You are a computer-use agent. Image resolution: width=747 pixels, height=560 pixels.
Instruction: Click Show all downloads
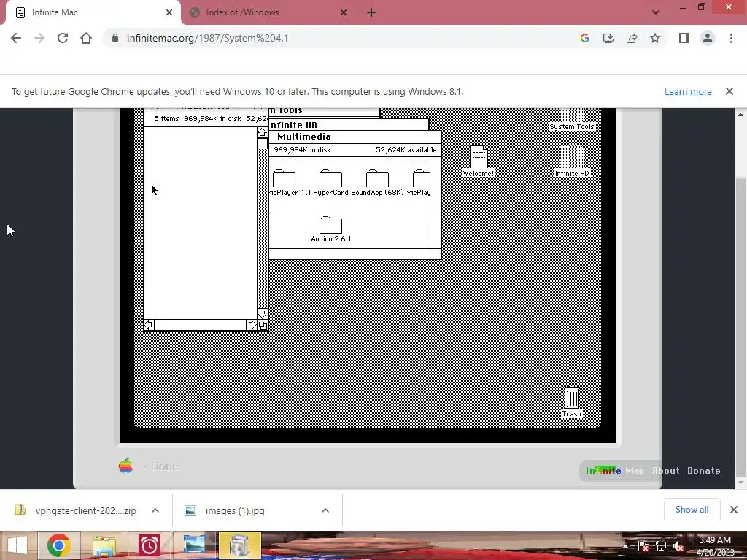click(692, 510)
